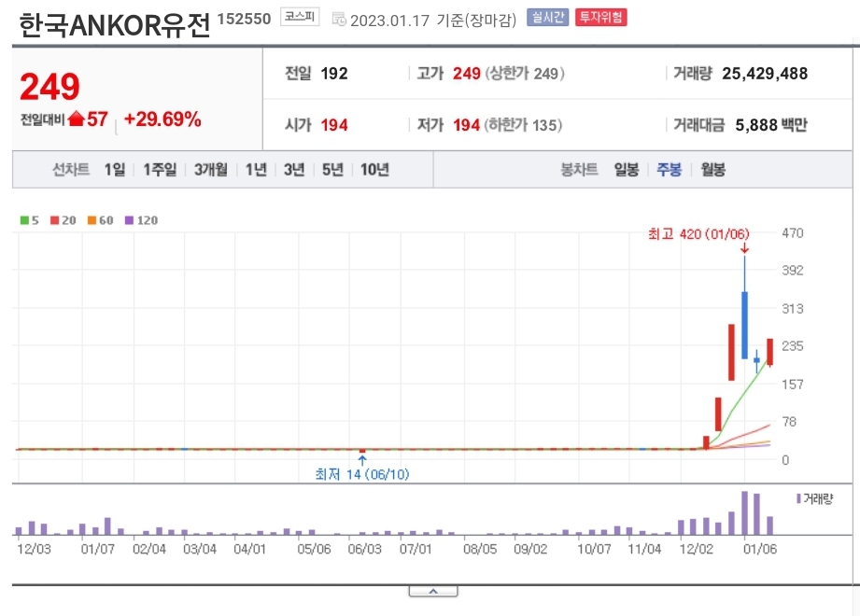Click the 12/03 date axis label
Image resolution: width=860 pixels, height=616 pixels.
click(x=34, y=549)
